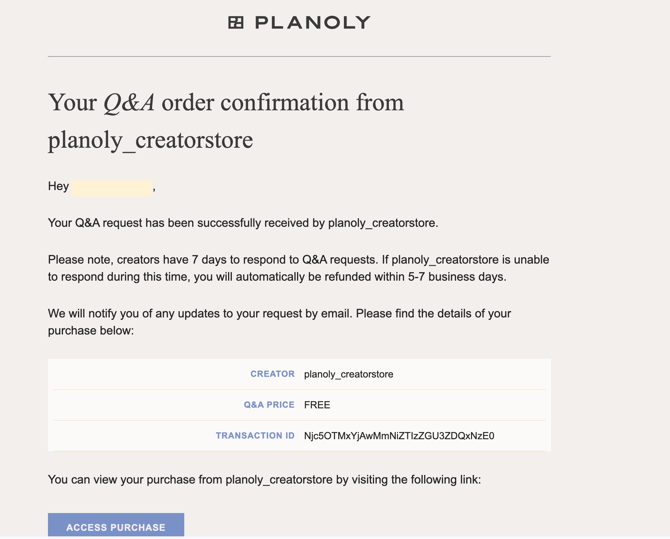Image resolution: width=670 pixels, height=539 pixels.
Task: Select the transaction ID code Njc5OTMx...
Action: point(398,436)
